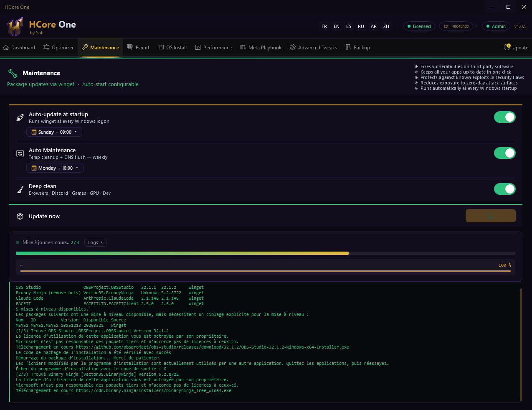Toggle the Deep clean switch
Screen dimensions: 532x410
(505, 189)
